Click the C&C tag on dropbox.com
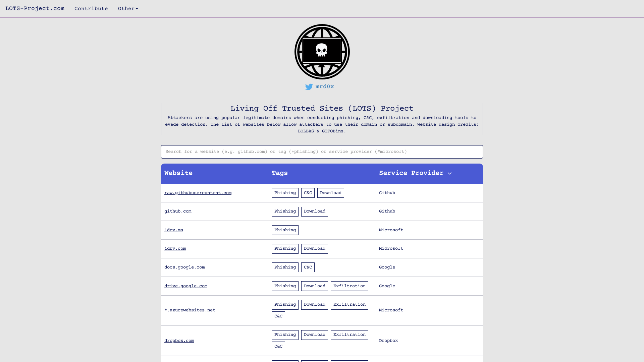Image resolution: width=644 pixels, height=362 pixels. 278,346
